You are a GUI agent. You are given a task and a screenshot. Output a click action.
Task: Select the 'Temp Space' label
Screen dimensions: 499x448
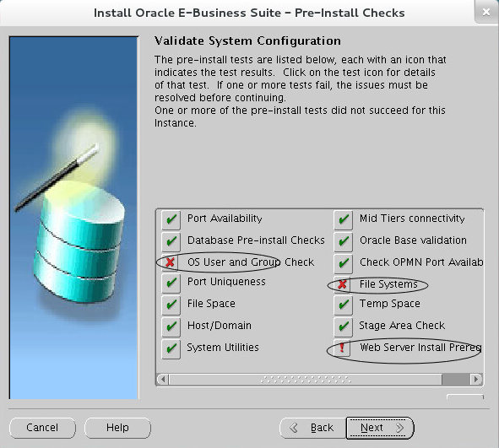point(390,304)
